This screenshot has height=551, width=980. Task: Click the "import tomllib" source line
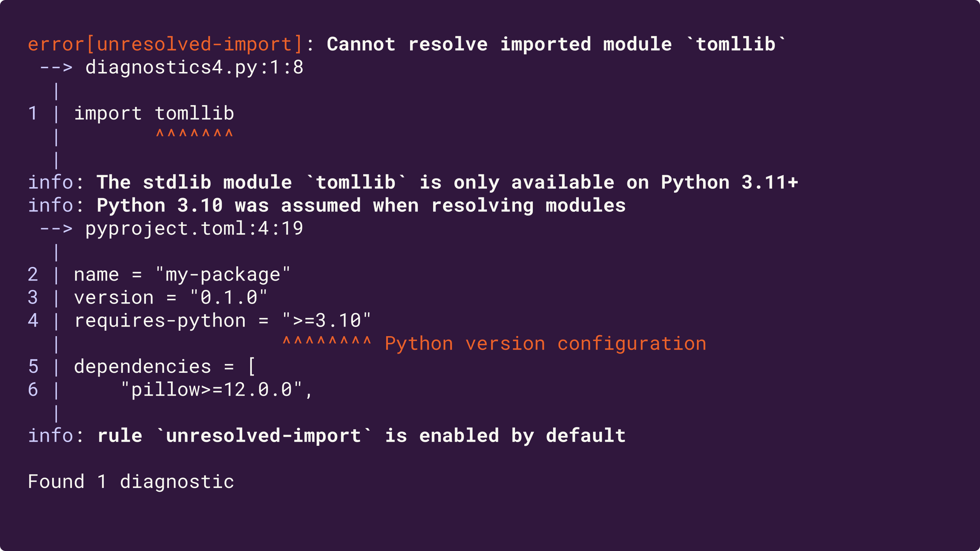154,114
